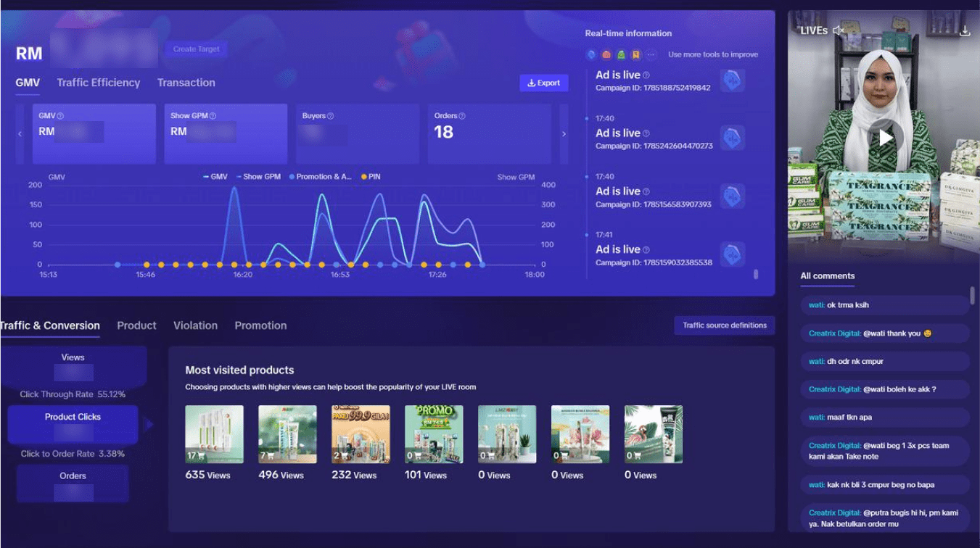Open product thumbnail with 635 Views
This screenshot has width=980, height=548.
pos(214,434)
